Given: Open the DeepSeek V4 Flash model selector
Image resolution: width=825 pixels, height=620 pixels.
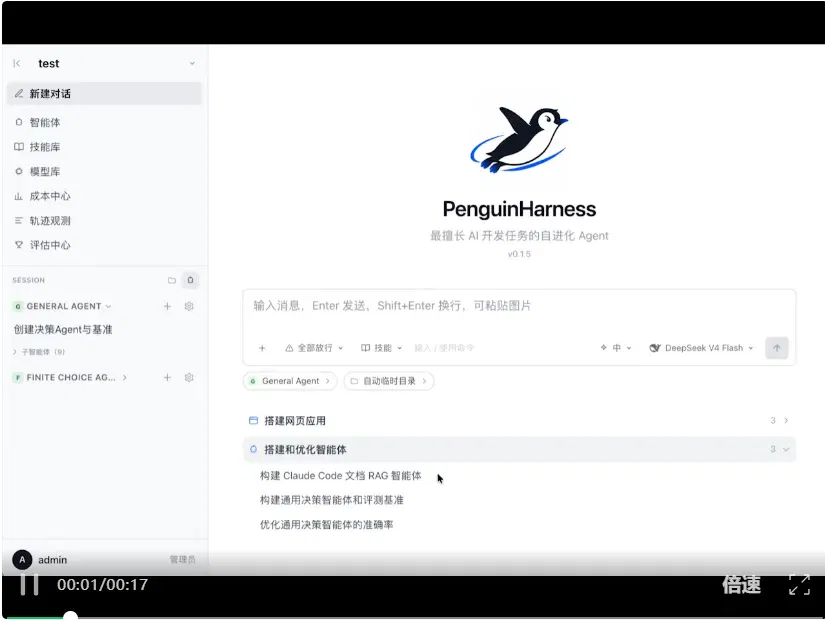Looking at the screenshot, I should coord(701,348).
